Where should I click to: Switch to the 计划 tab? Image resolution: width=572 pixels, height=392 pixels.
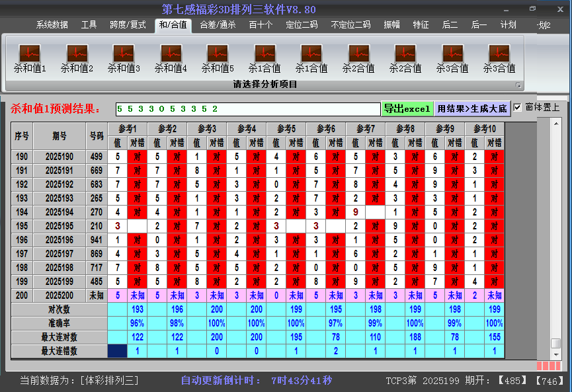click(x=508, y=25)
